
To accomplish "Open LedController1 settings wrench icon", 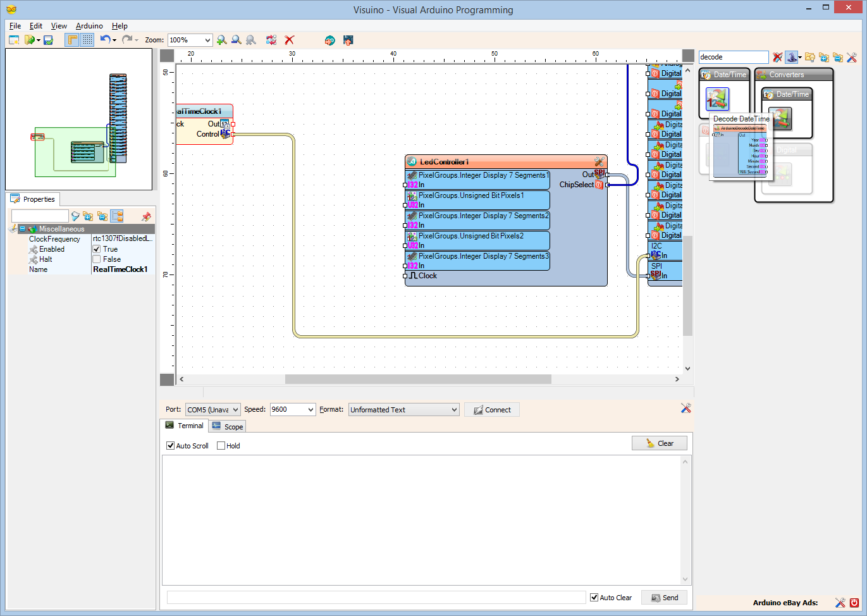I will click(599, 162).
